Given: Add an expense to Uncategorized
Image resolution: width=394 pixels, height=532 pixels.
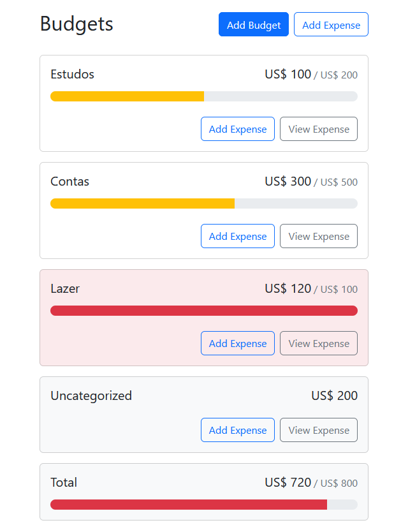Looking at the screenshot, I should click(237, 430).
